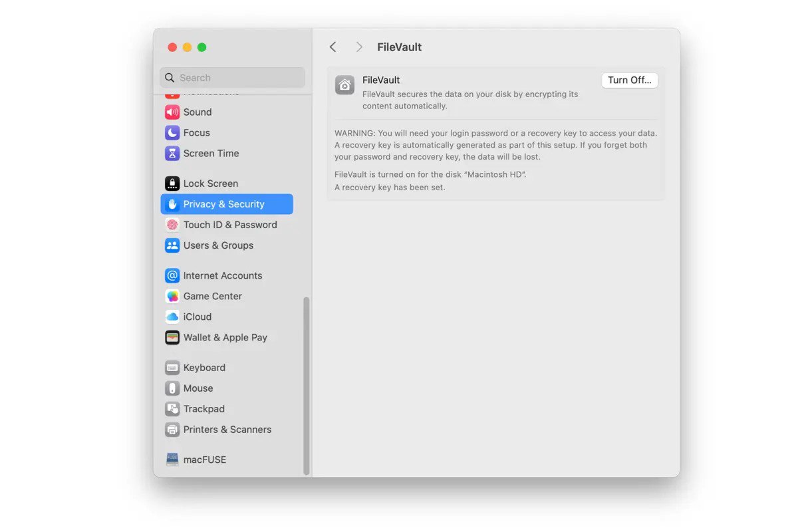Click the Users & Groups people icon
798x532 pixels.
172,245
